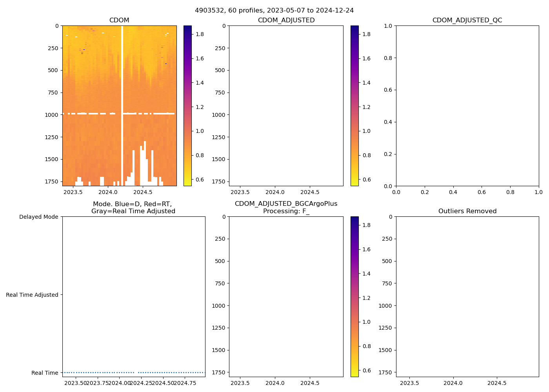Click the 'CDOM_ADJUSTED_QC' subplot title
This screenshot has width=549, height=392.
click(x=467, y=20)
